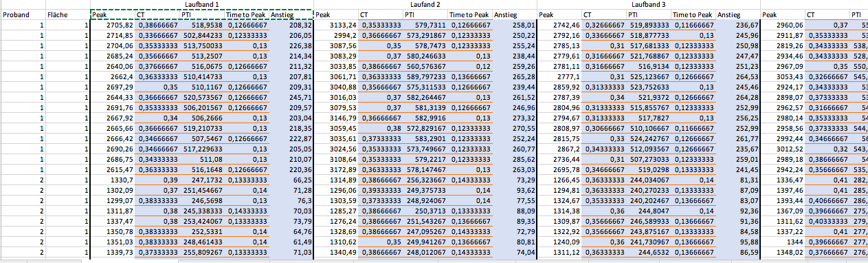Select the 'CT' header under Laufband 1
The height and width of the screenshot is (263, 868).
[x=157, y=14]
